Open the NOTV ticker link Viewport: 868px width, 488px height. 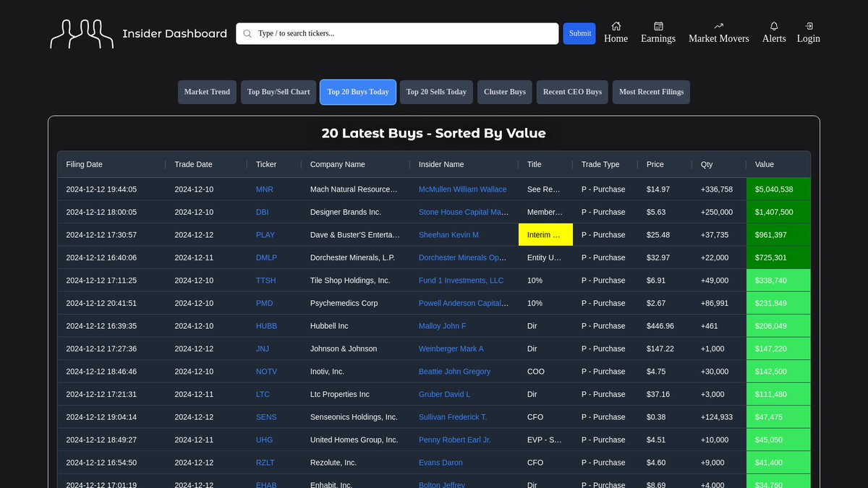266,372
